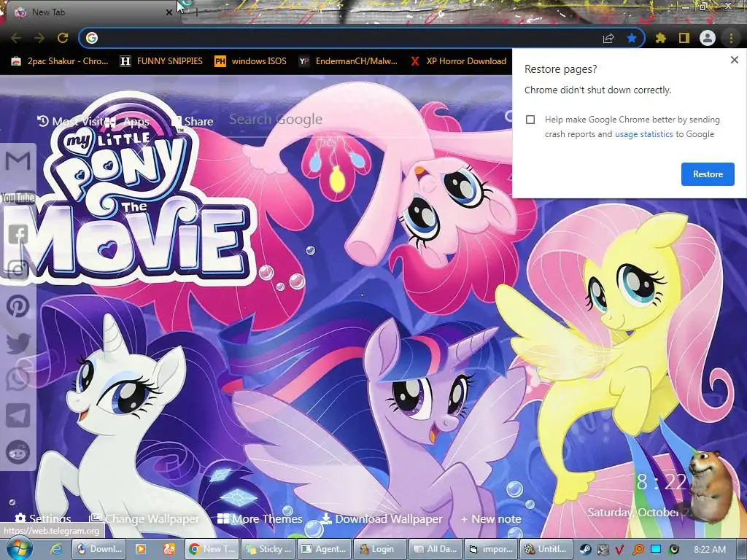Open the EndermanCH/Malw... bookmark
The height and width of the screenshot is (560, 747).
click(348, 61)
